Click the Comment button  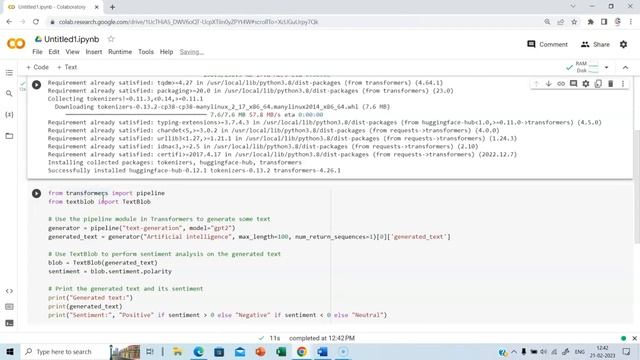[547, 44]
